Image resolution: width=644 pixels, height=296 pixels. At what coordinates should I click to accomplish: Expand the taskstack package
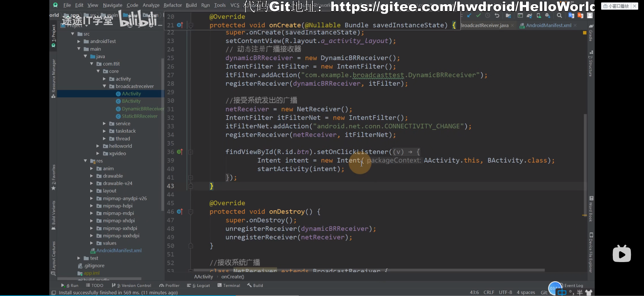point(104,131)
